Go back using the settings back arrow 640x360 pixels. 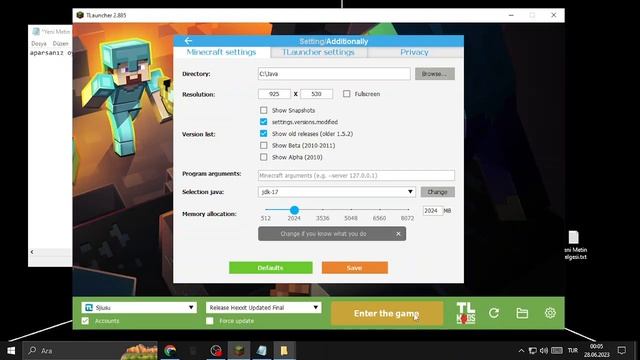pos(188,41)
